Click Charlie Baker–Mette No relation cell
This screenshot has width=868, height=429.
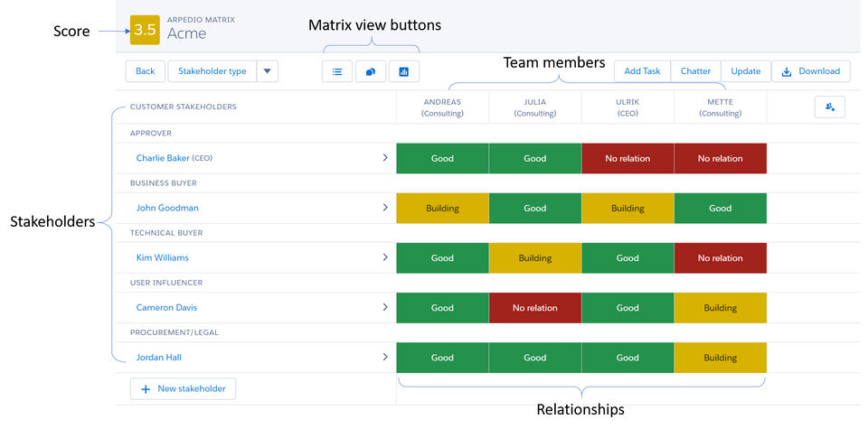[x=721, y=158]
